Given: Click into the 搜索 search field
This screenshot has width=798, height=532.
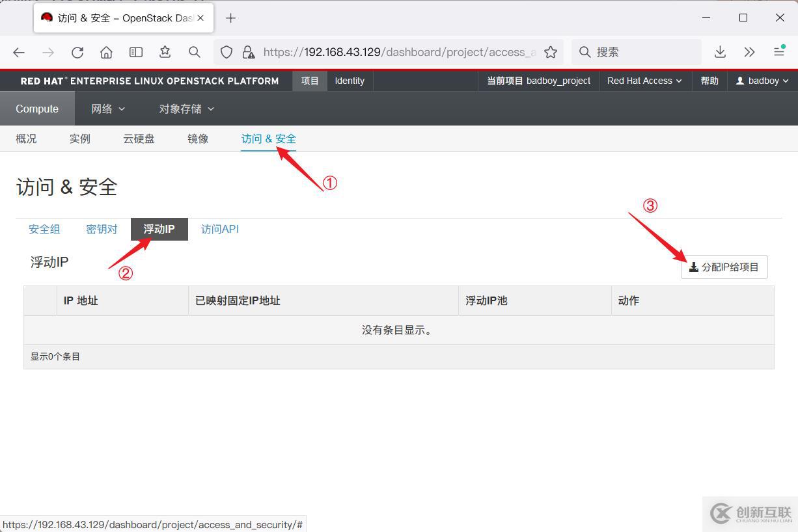Looking at the screenshot, I should pos(637,52).
